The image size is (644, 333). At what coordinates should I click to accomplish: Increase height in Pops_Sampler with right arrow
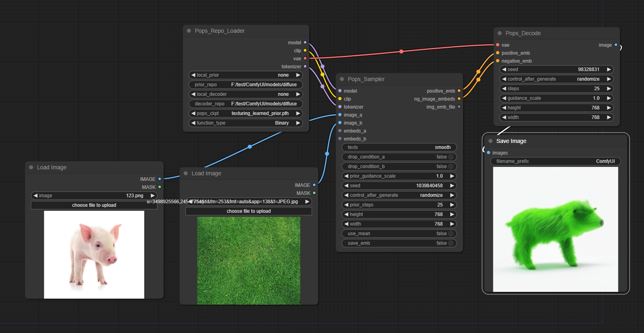coord(452,214)
